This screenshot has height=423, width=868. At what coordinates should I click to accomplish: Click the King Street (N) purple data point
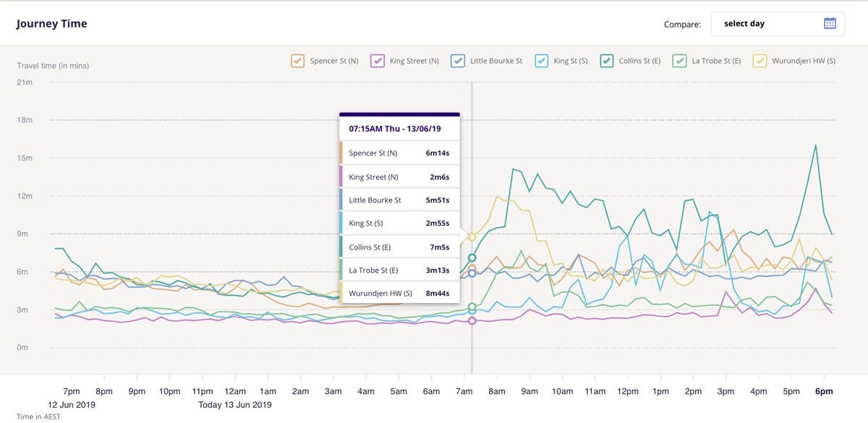[472, 320]
